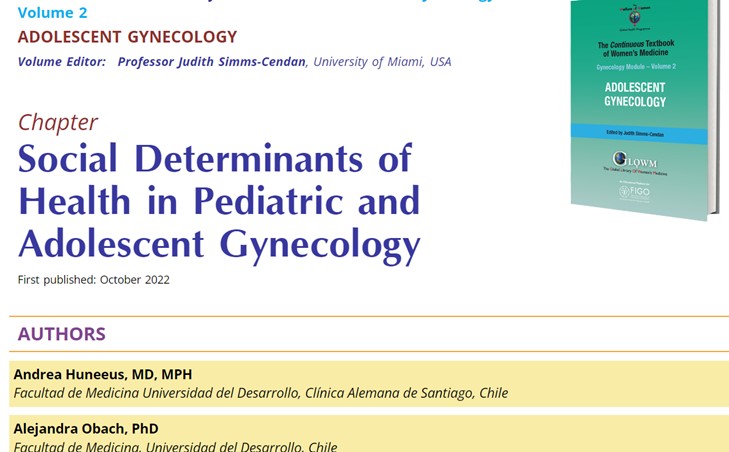The image size is (729, 452).
Task: Click the italic 'Chapter' label
Action: point(57,122)
